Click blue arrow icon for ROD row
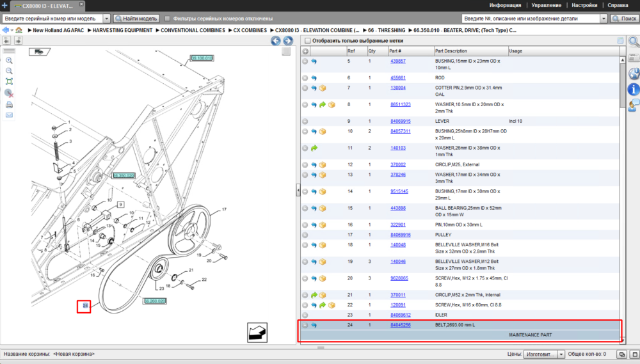 coord(314,78)
